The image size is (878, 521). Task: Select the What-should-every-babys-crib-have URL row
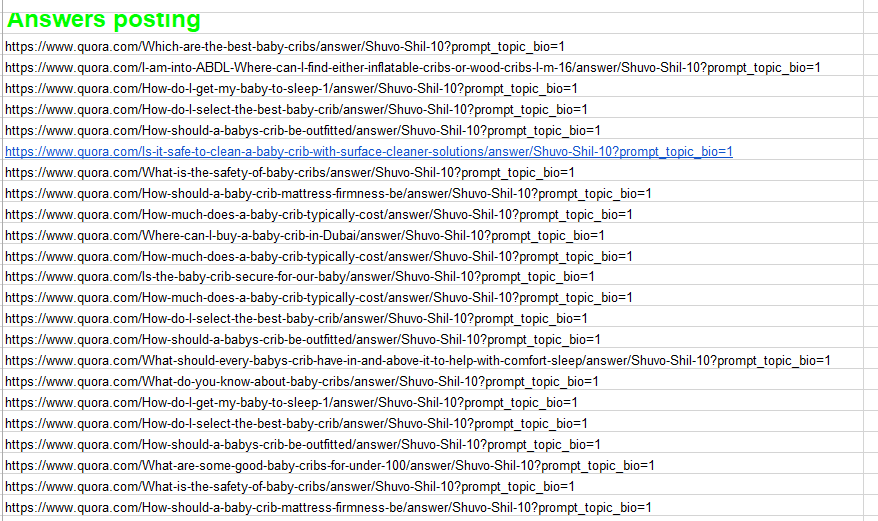417,360
